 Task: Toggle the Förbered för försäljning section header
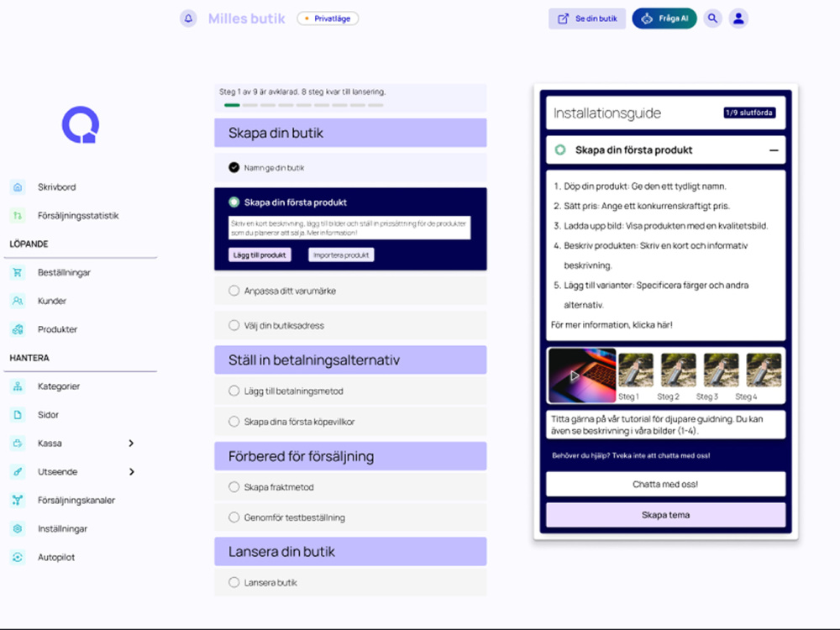(350, 456)
